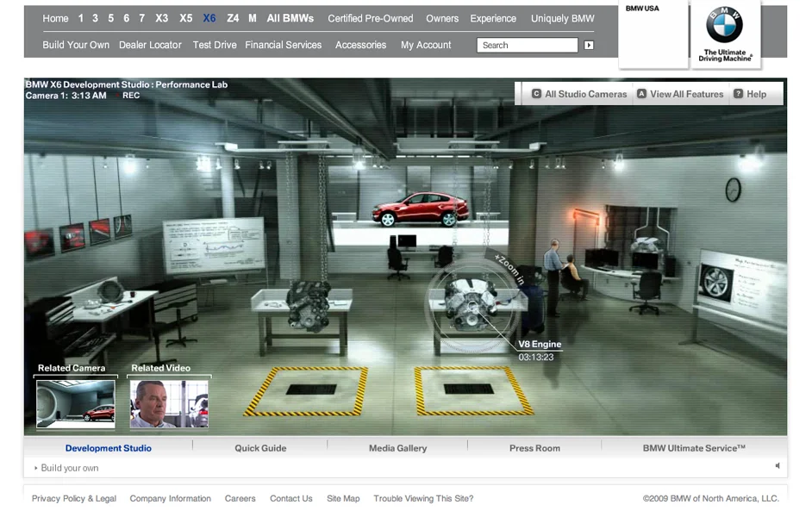Click the BMW USA label box
Viewport: 812px width, 517px height.
coord(653,34)
